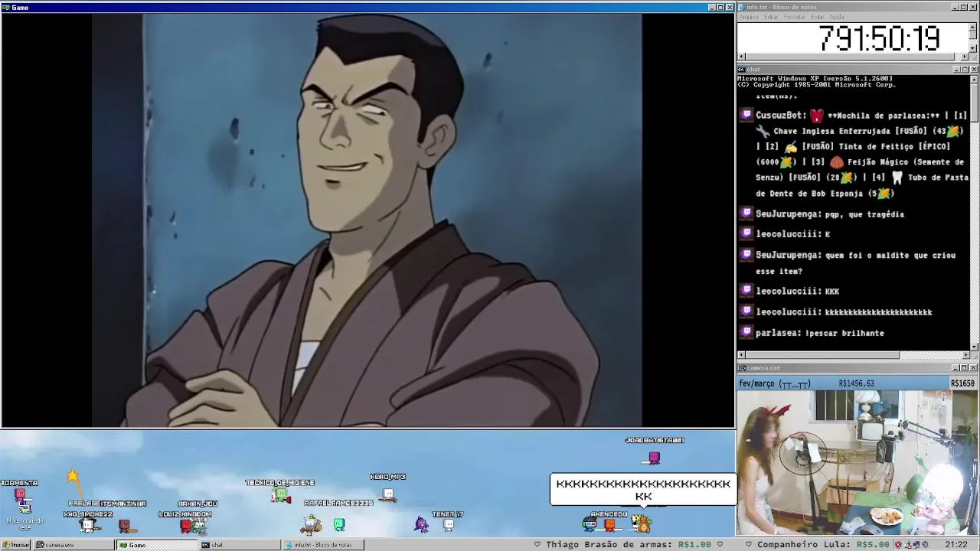The width and height of the screenshot is (980, 551).
Task: Click the camera.exe window title icon
Action: (742, 368)
